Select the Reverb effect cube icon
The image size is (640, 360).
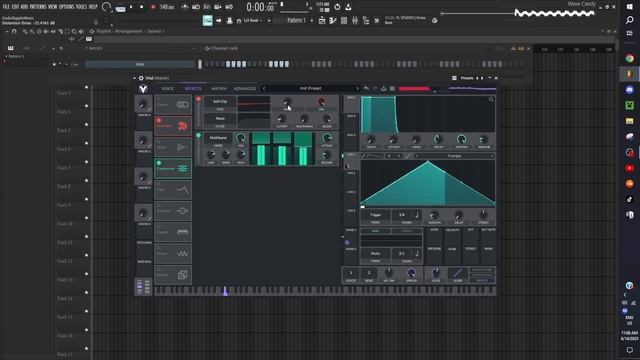coord(182,275)
